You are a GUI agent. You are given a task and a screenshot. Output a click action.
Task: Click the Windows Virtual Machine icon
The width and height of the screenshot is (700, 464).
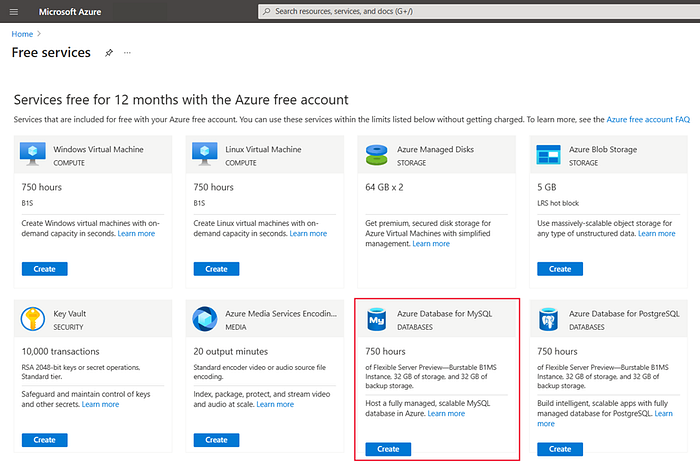point(33,154)
